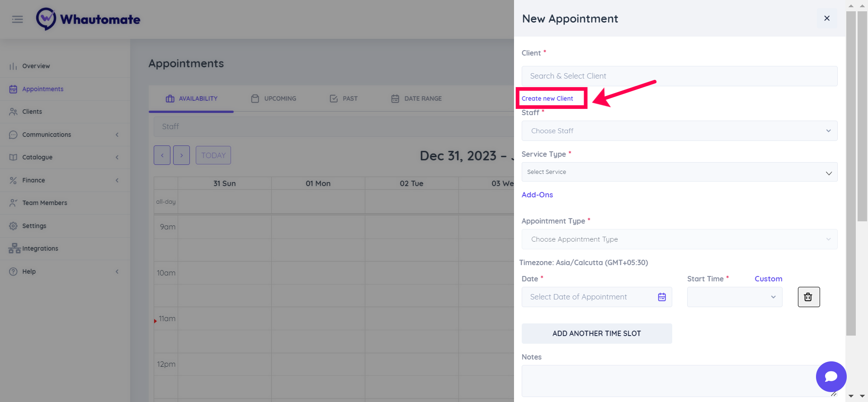Click the chat support bubble icon
Viewport: 868px width, 402px height.
pos(831,376)
